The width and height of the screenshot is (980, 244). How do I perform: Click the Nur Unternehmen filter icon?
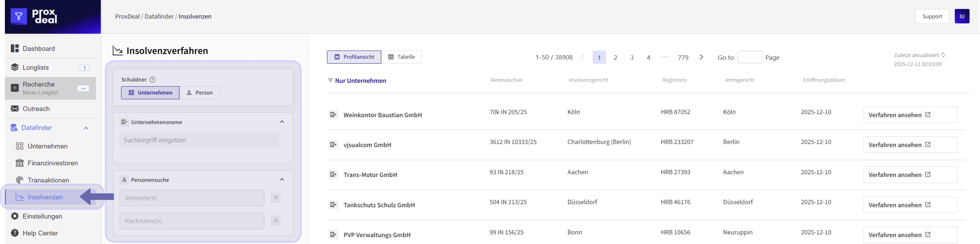330,80
